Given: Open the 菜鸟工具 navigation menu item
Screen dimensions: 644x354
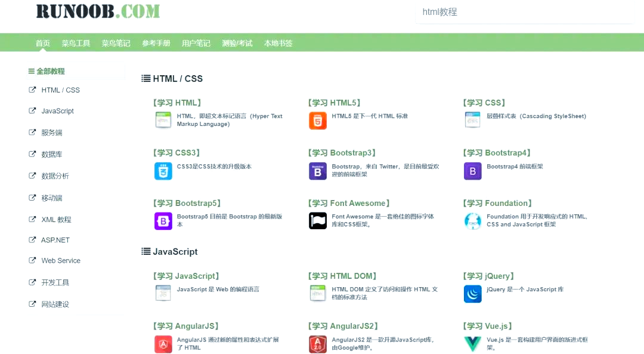Looking at the screenshot, I should (76, 43).
